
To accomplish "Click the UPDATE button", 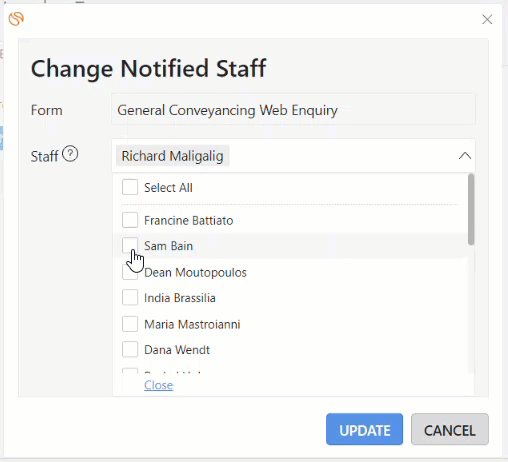I will point(364,429).
